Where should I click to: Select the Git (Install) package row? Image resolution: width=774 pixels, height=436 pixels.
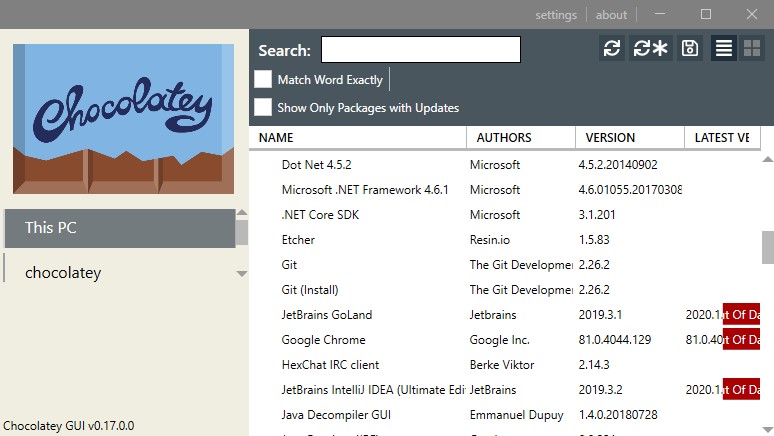pos(505,290)
